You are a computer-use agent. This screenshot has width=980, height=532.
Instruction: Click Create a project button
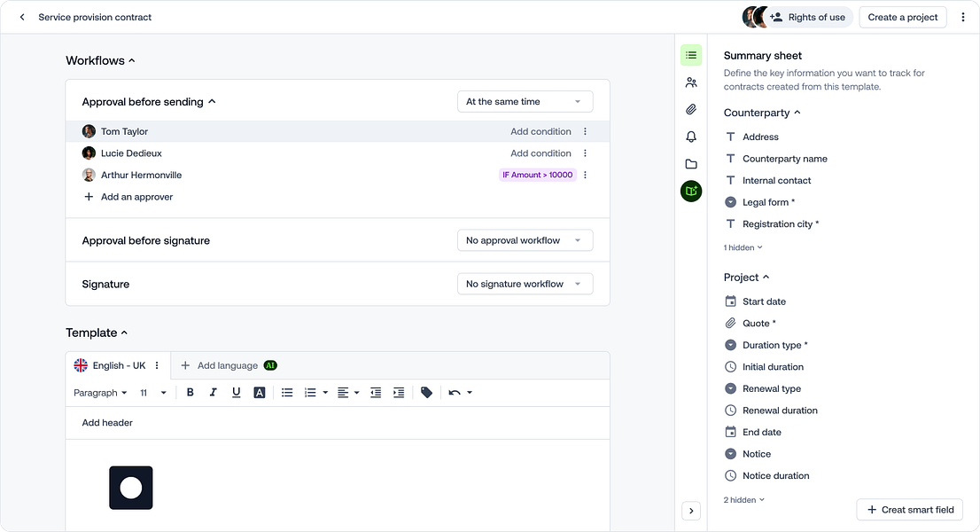tap(903, 18)
